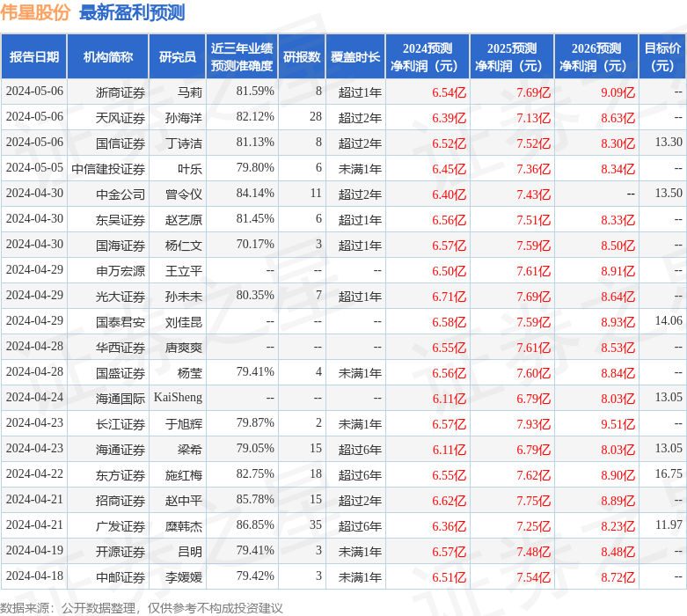Viewport: 687px width, 616px height.
Task: Select date 2024-04-18
Action: (34, 576)
